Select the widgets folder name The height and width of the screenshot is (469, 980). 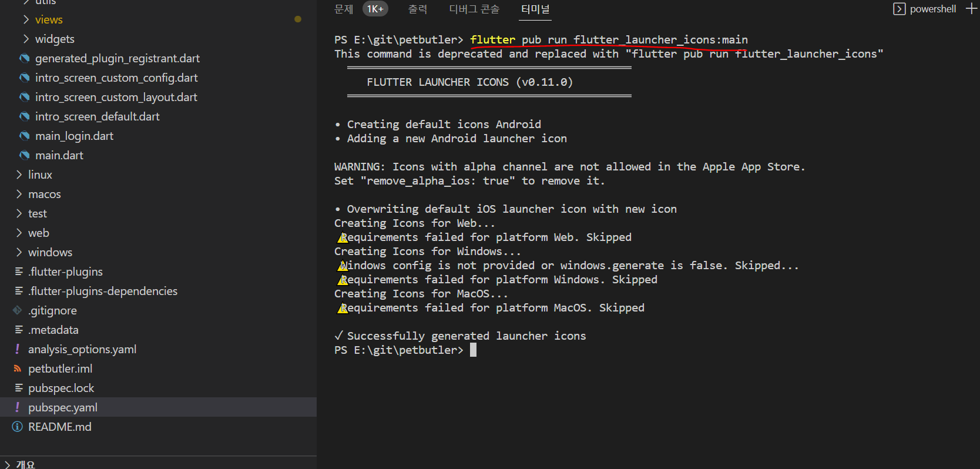[x=55, y=39]
